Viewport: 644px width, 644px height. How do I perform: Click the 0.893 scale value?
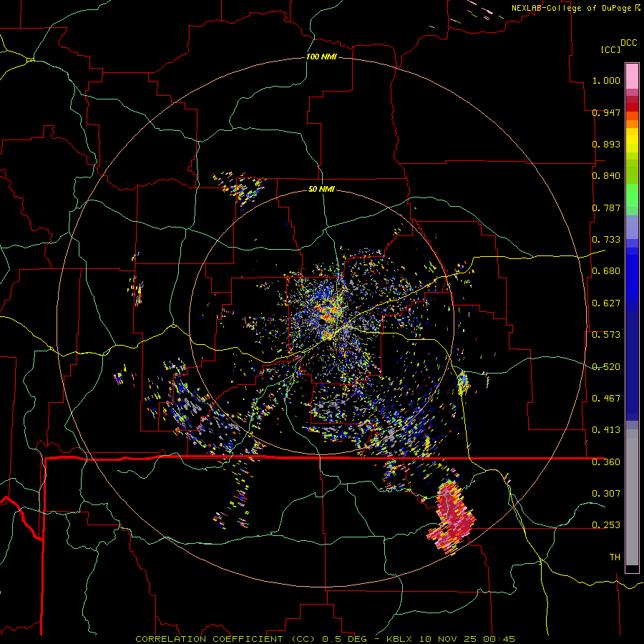pyautogui.click(x=606, y=144)
